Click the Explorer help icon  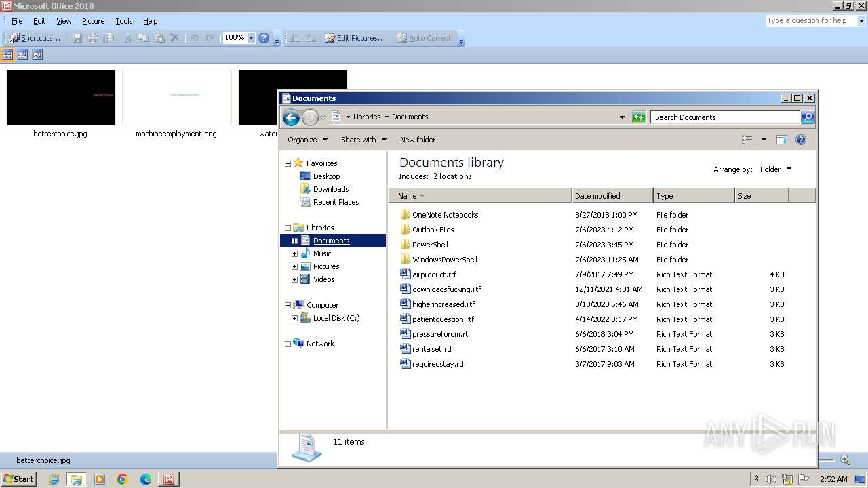click(x=801, y=140)
